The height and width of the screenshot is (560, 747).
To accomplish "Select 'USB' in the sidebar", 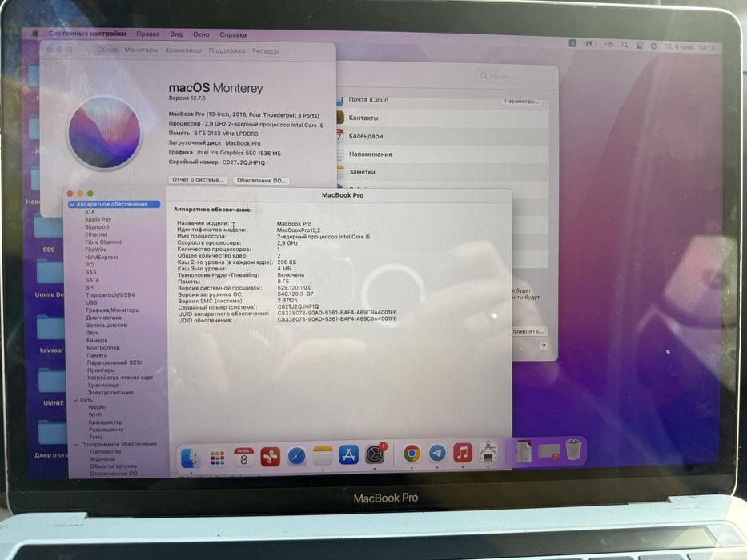I will coord(91,302).
